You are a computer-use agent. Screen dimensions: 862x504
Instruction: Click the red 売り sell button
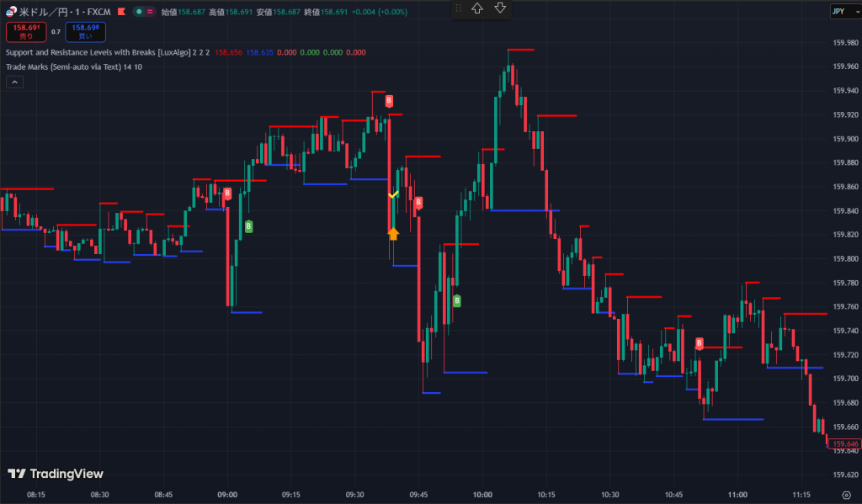pyautogui.click(x=26, y=32)
